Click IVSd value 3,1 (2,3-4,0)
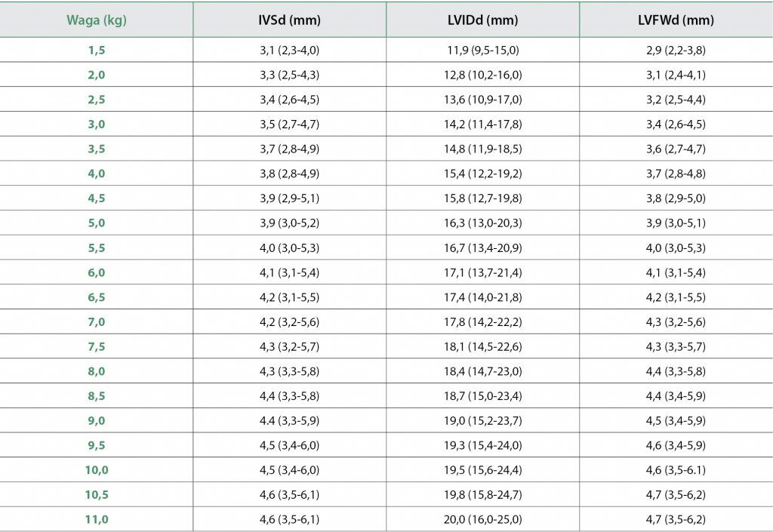 click(290, 51)
